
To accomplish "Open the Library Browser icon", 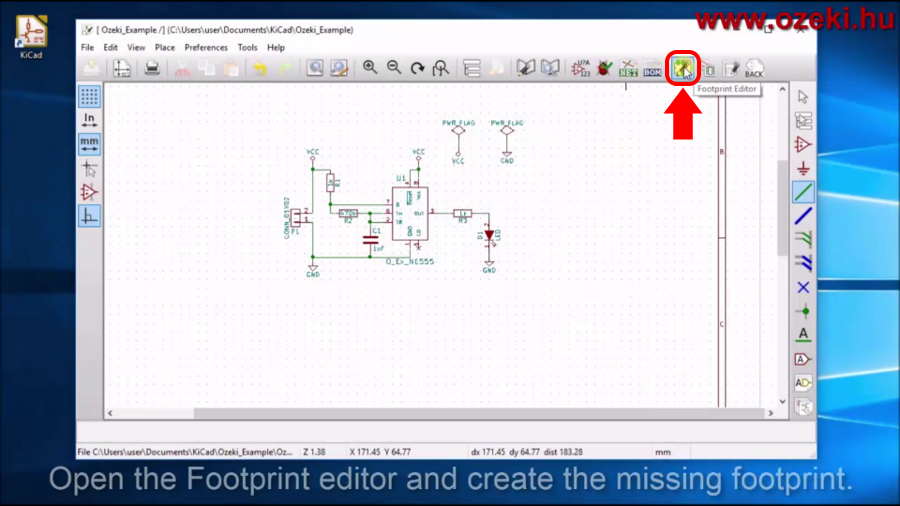I will pyautogui.click(x=550, y=68).
